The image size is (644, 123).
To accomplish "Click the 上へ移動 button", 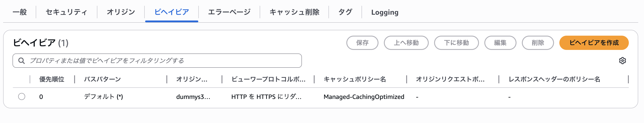I will point(406,43).
